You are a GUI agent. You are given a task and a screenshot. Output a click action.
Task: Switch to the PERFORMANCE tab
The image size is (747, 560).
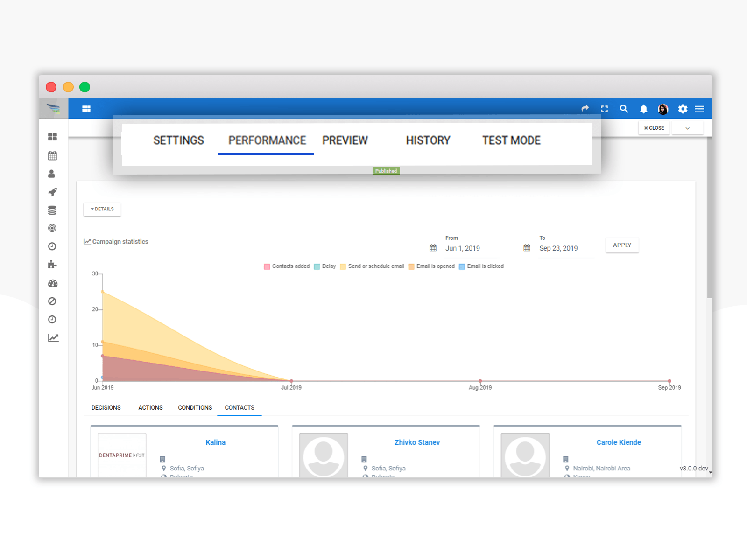267,140
